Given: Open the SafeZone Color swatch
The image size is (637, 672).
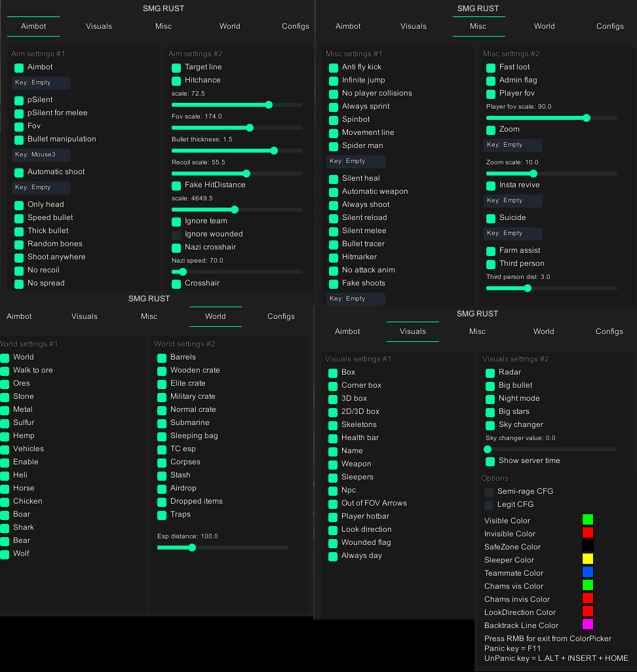Looking at the screenshot, I should [588, 546].
